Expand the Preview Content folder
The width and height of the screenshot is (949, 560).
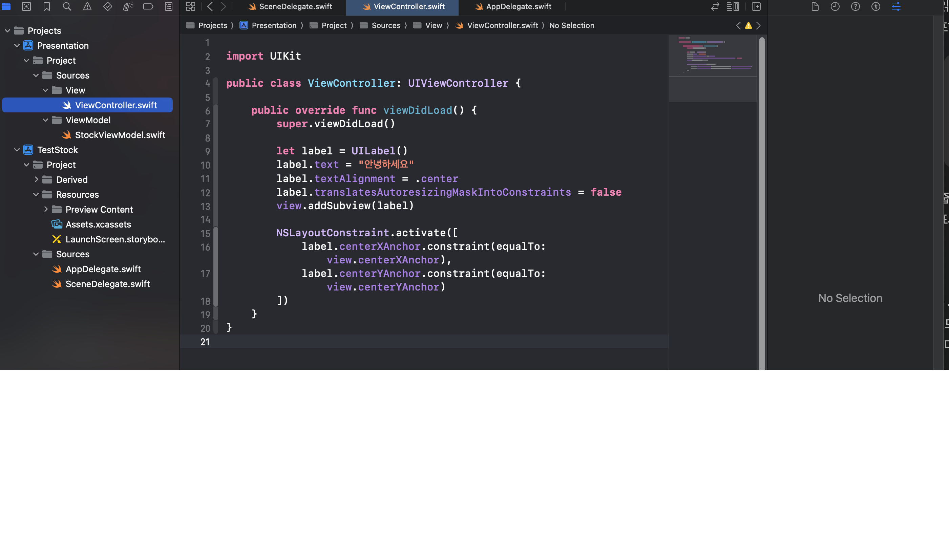[x=46, y=210]
